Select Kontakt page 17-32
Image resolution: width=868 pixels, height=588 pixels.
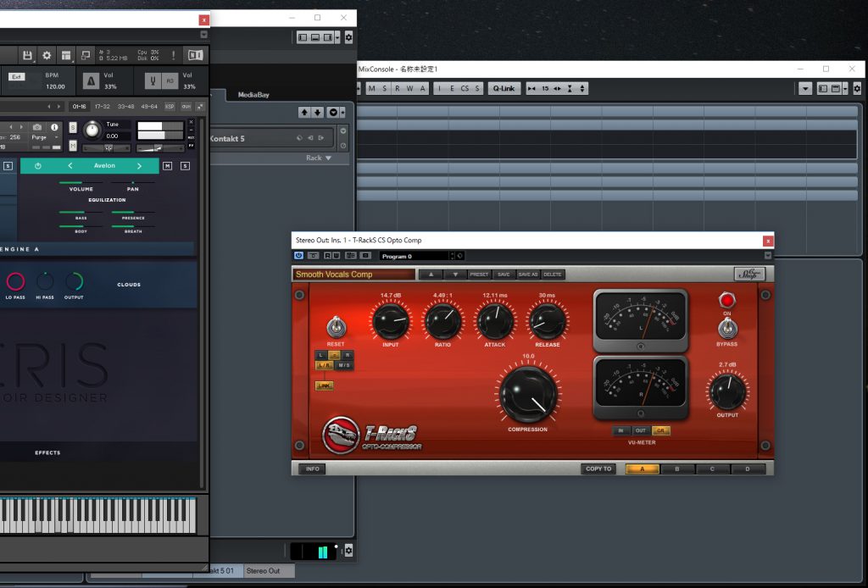[103, 106]
